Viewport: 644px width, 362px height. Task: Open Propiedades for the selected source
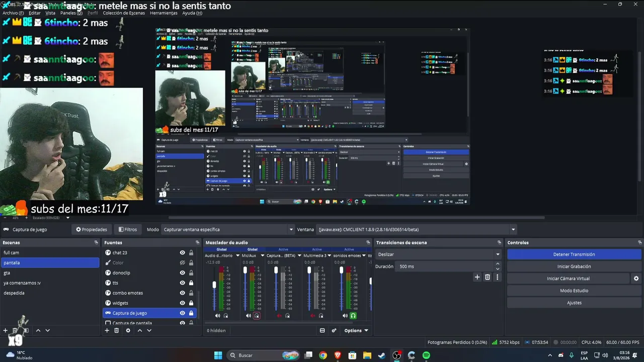[x=92, y=229]
